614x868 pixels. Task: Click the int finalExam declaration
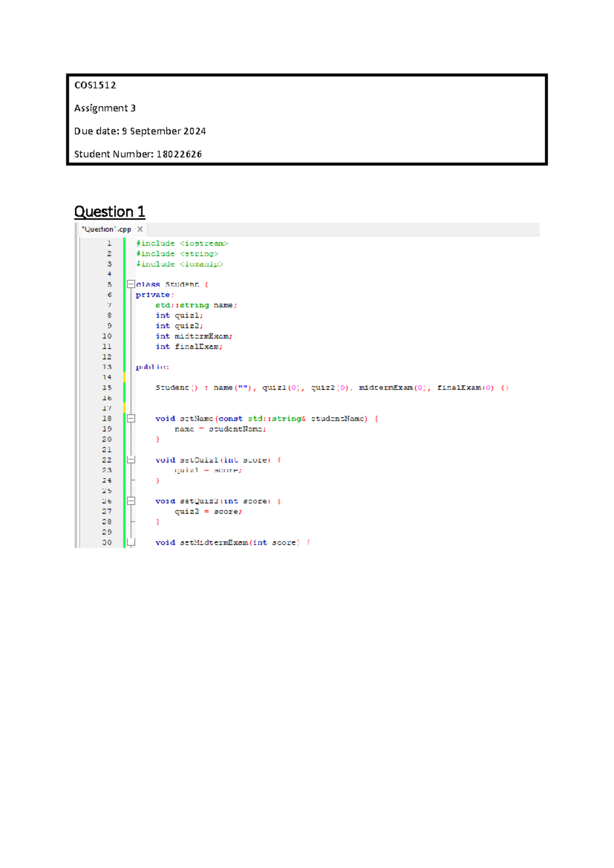pyautogui.click(x=189, y=346)
